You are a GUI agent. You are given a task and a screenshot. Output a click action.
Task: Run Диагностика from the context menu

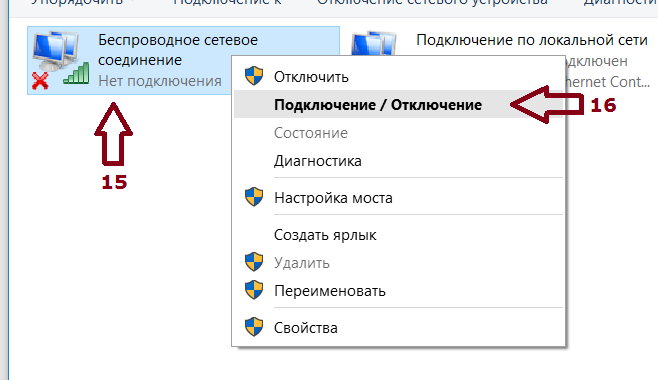pos(398,161)
